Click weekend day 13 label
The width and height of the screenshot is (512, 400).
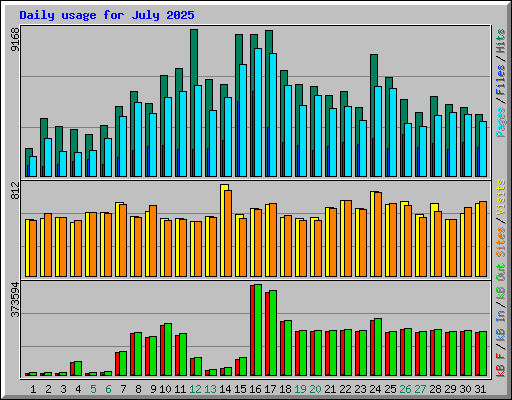210,389
